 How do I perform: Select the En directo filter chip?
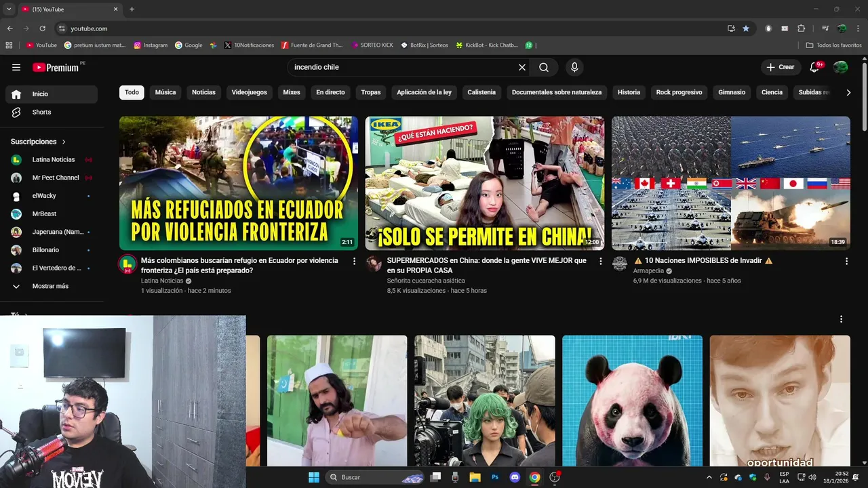point(330,92)
